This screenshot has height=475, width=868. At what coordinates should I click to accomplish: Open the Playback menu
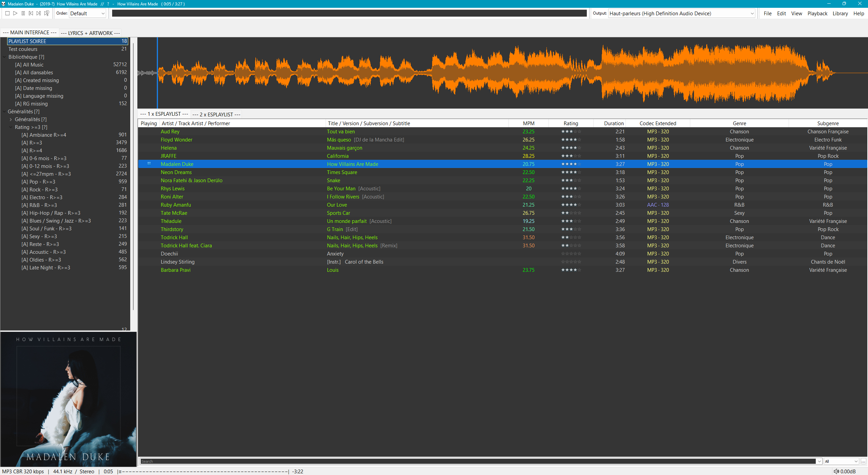817,13
